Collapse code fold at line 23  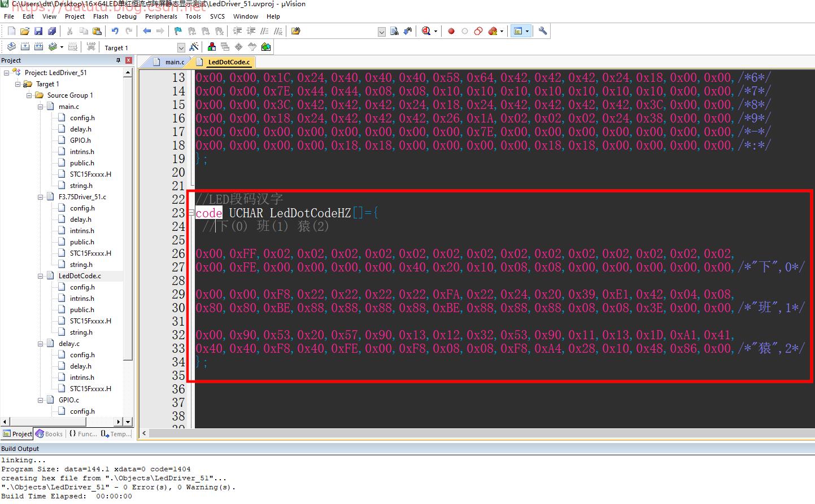[191, 213]
